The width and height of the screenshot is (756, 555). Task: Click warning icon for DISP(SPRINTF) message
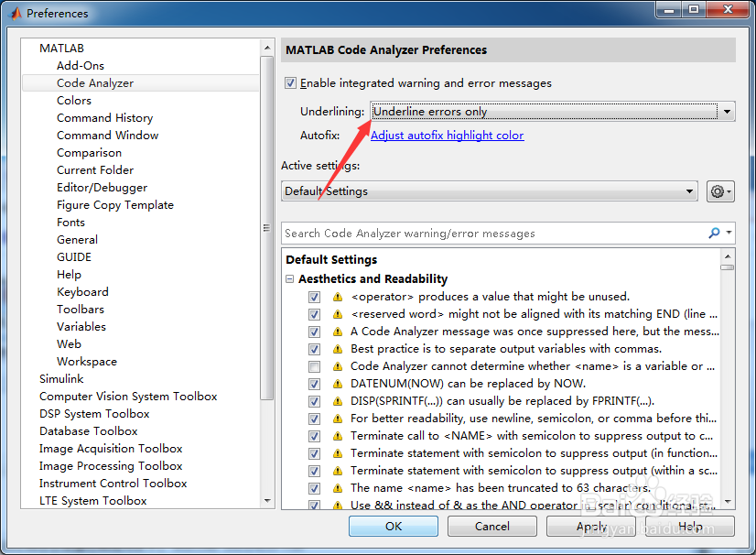(338, 401)
